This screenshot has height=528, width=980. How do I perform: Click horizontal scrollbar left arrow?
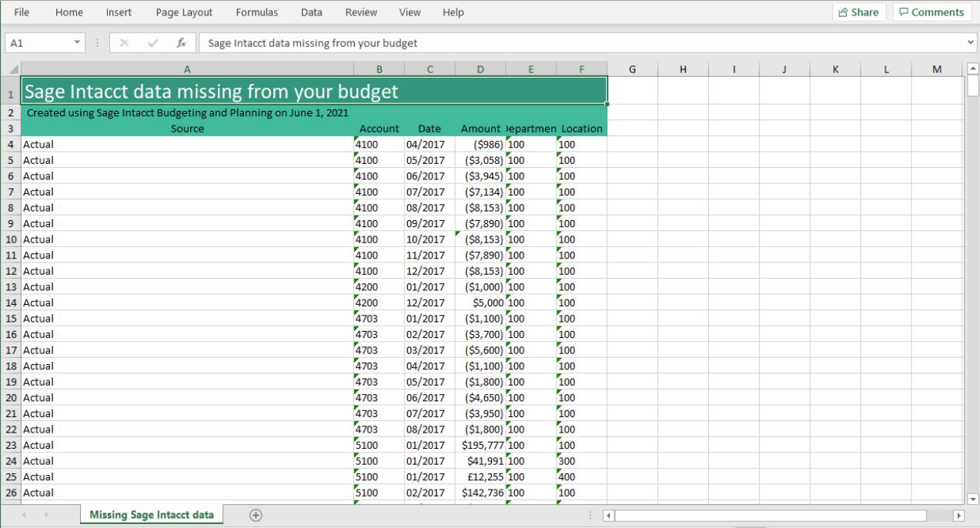(607, 516)
